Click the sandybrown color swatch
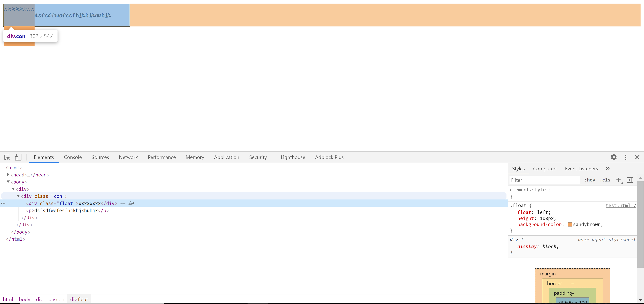Screen dimensions: 644x304 click(x=570, y=224)
